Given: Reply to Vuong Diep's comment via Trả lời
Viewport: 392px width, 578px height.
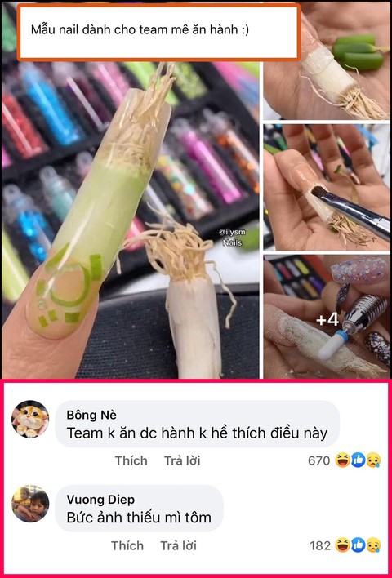Looking at the screenshot, I should click(x=179, y=545).
